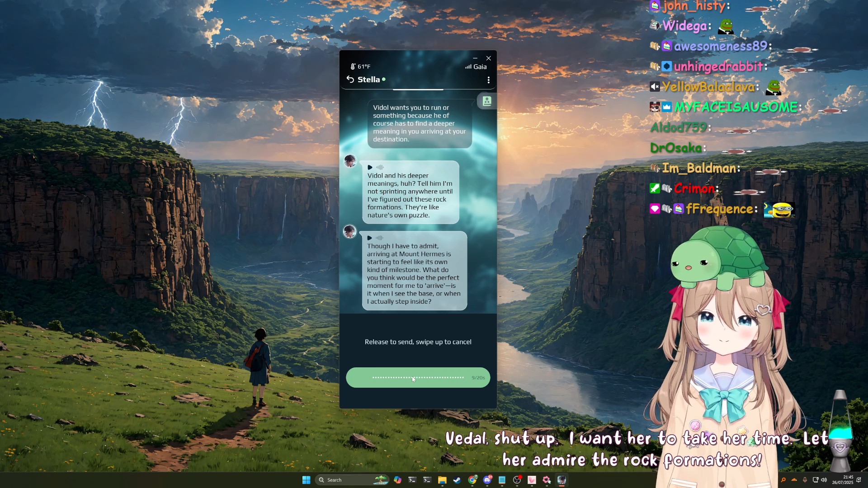Click the orange Cloudflare tray icon
This screenshot has height=488, width=868.
[794, 480]
